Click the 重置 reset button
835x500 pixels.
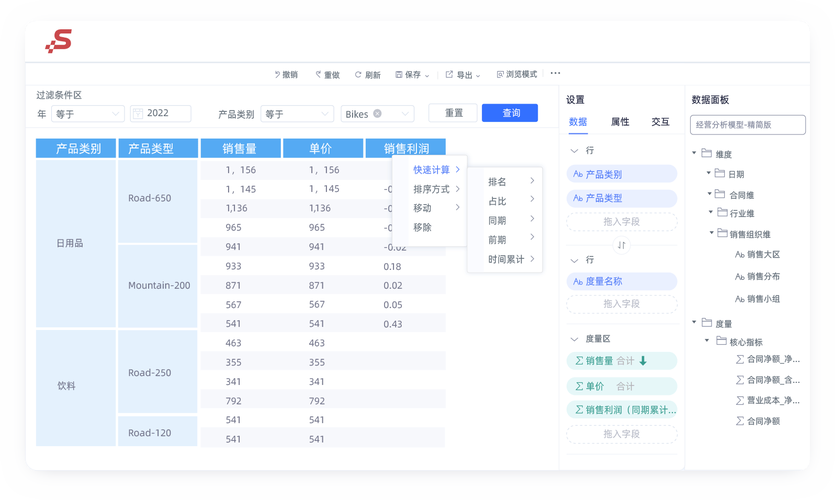pos(454,113)
